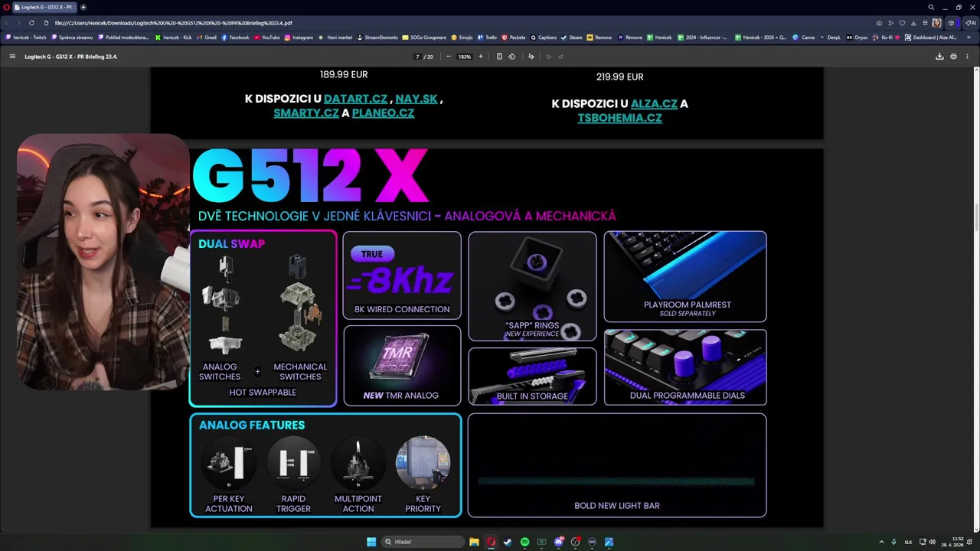Open the Packeta bookmark
Screen dimensions: 980x551
pos(513,37)
